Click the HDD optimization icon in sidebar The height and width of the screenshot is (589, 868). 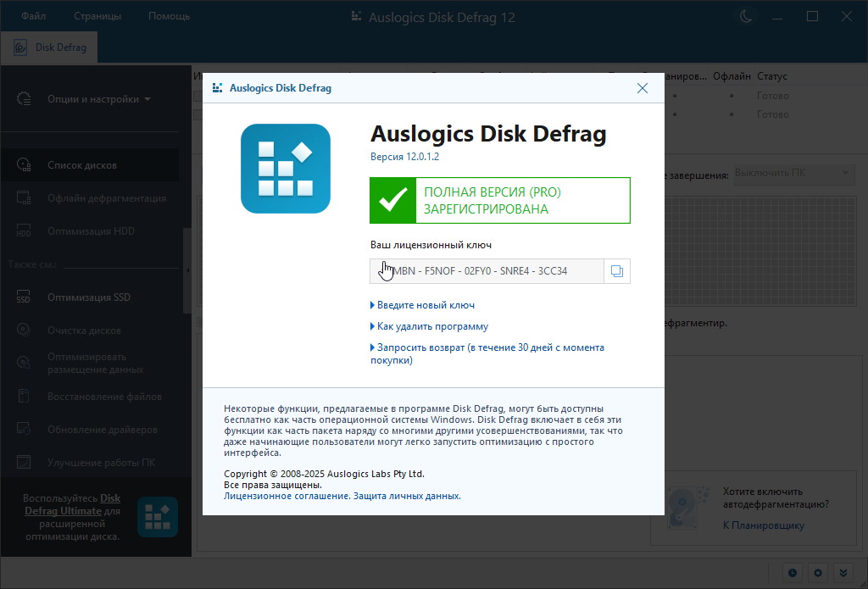pos(24,231)
